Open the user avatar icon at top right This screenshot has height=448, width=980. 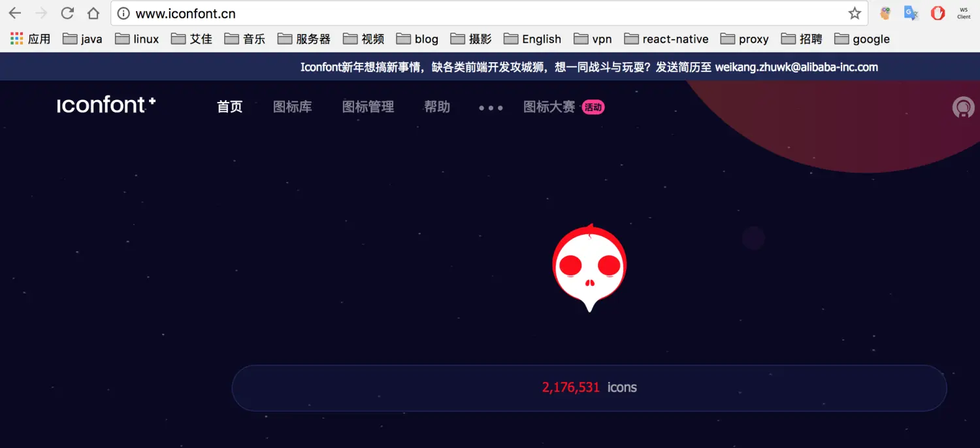(964, 107)
